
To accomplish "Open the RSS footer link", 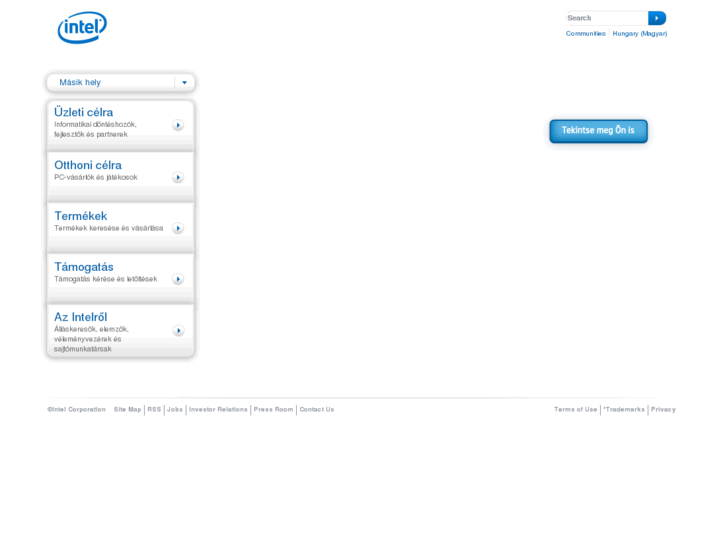I will point(154,410).
